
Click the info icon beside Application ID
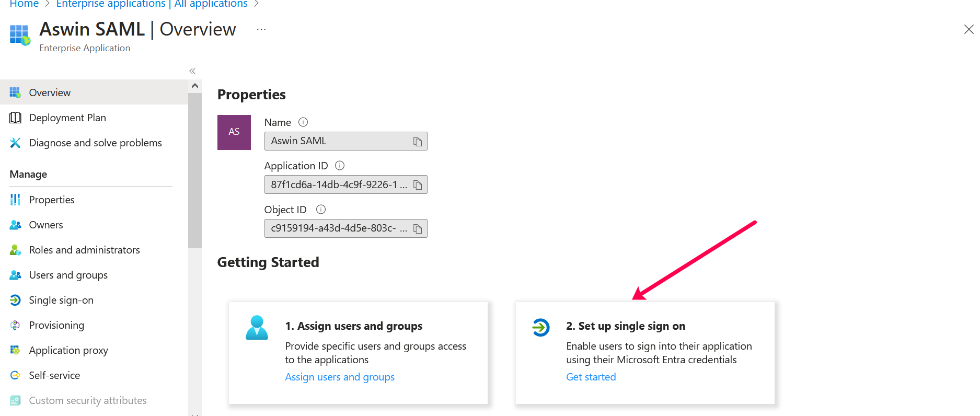point(340,166)
